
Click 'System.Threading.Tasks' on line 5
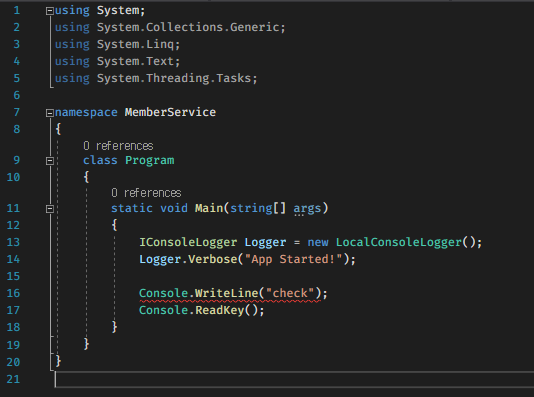[174, 78]
